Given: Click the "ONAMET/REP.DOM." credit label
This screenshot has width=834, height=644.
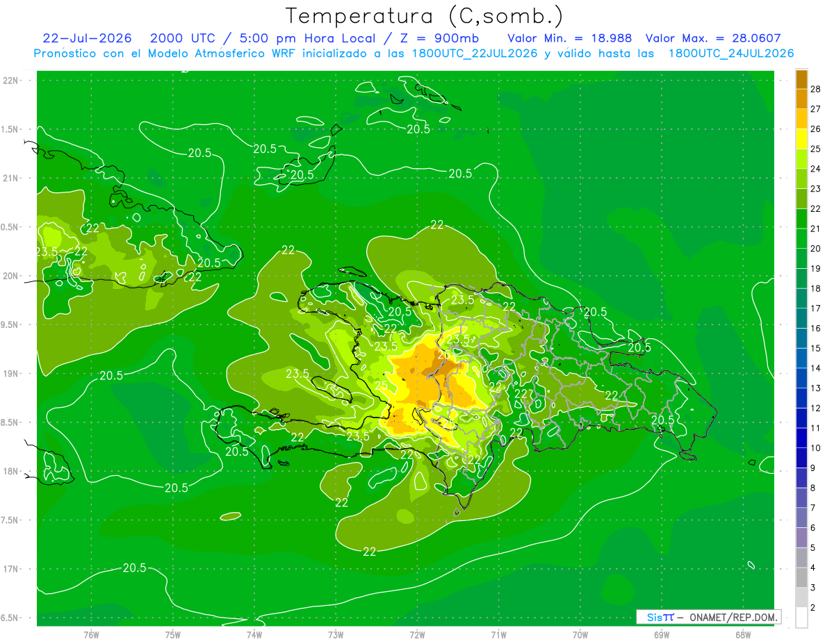Looking at the screenshot, I should coord(732,617).
